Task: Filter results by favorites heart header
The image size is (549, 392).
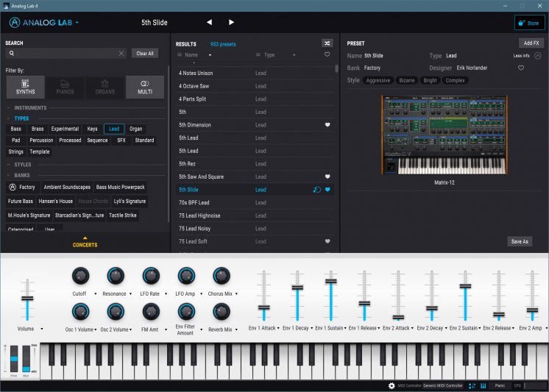Action: click(x=327, y=54)
